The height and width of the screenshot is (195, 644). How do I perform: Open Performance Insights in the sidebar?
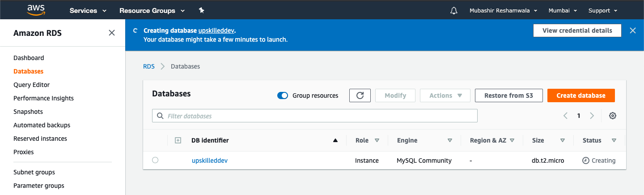pos(43,98)
